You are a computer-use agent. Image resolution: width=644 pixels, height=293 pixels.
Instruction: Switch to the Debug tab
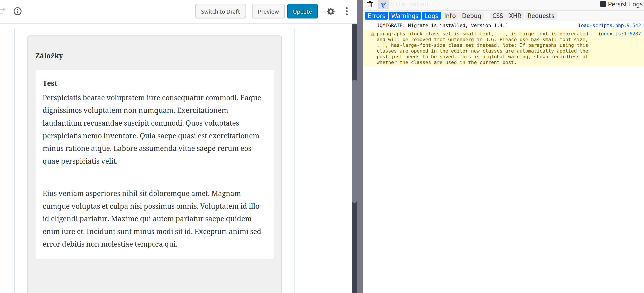pos(471,16)
